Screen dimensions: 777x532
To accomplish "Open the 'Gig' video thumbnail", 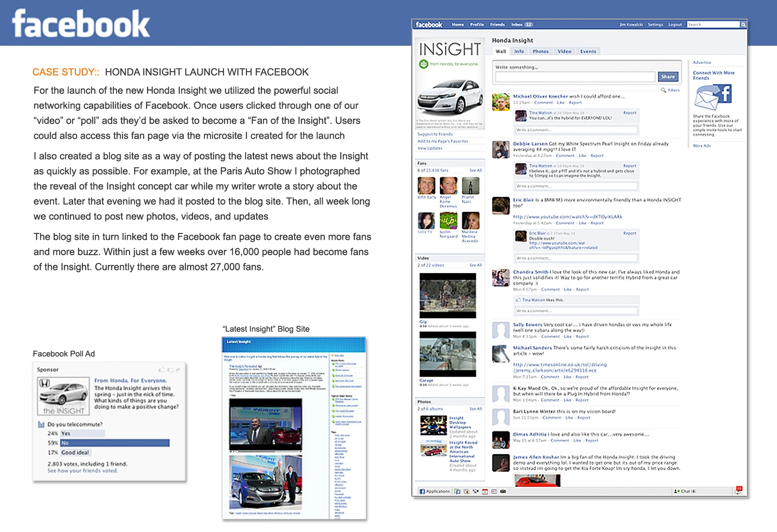I will 447,296.
